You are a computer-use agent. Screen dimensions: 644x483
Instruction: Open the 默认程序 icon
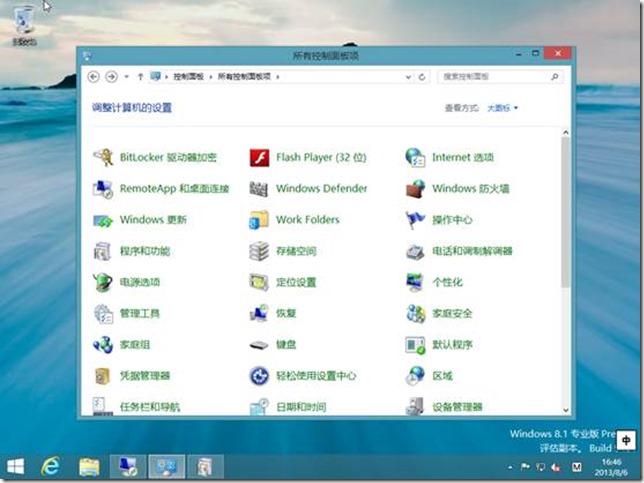click(x=415, y=345)
